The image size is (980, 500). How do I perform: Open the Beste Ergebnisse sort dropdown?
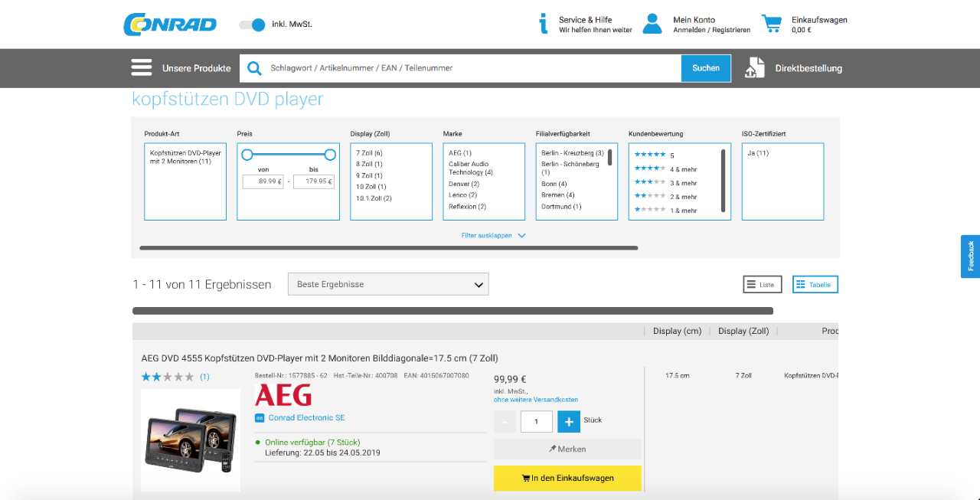coord(388,284)
